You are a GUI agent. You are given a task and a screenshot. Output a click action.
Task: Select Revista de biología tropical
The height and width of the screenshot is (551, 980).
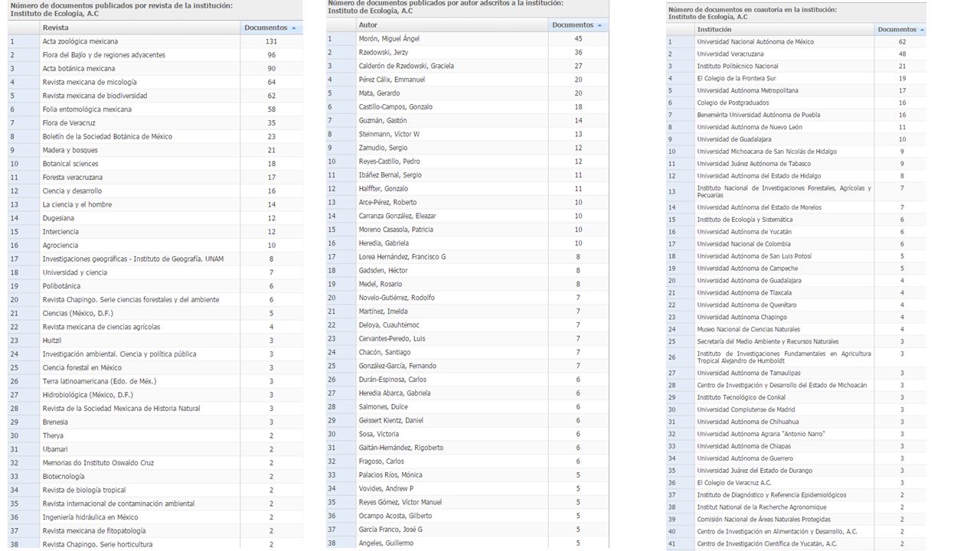pos(155,490)
